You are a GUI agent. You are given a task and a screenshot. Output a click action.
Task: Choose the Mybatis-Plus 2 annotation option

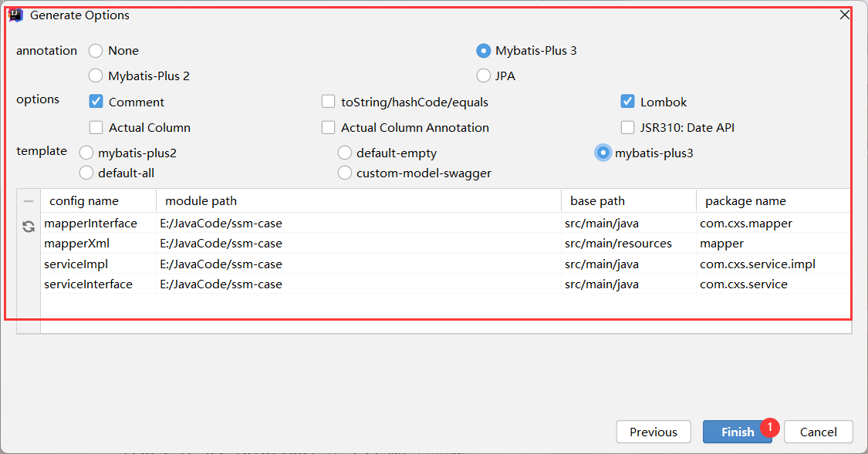[x=96, y=76]
